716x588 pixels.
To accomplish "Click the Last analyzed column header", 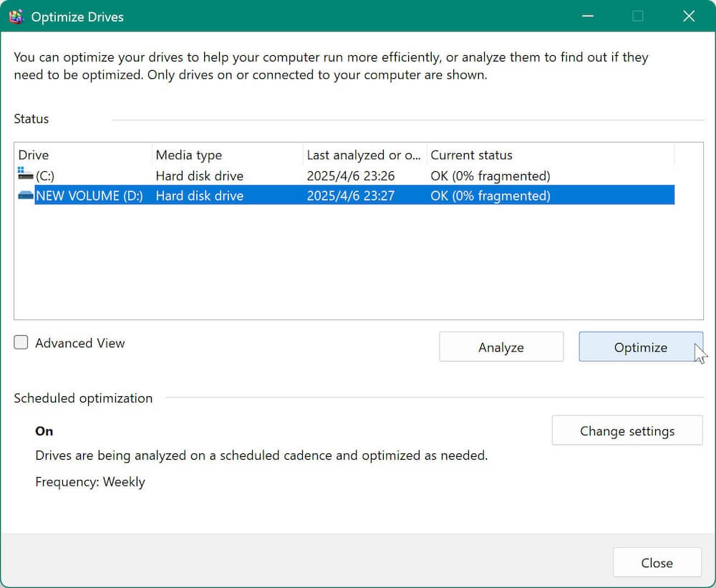I will 364,155.
